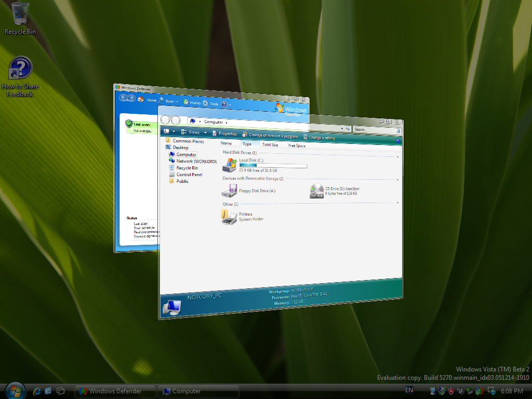This screenshot has width=532, height=399.
Task: Sort by the Free Space column header
Action: pyautogui.click(x=300, y=145)
